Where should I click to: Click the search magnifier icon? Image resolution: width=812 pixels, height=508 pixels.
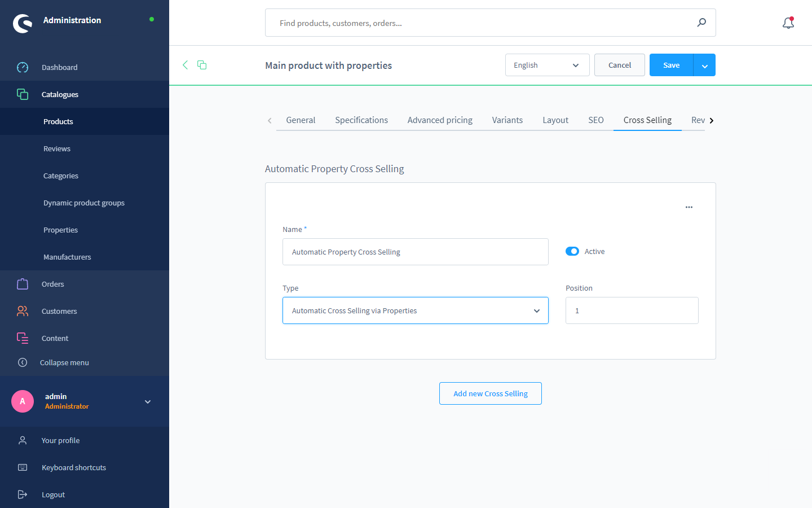click(x=701, y=23)
